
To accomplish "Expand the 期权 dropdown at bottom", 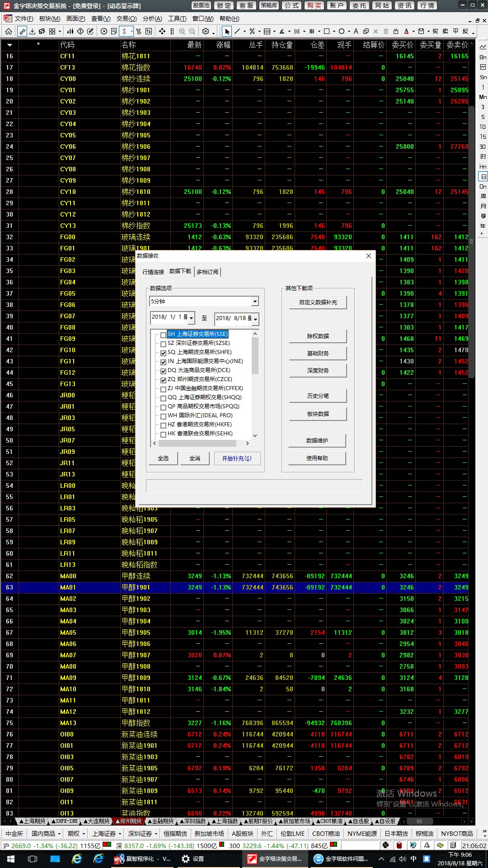I will click(84, 834).
